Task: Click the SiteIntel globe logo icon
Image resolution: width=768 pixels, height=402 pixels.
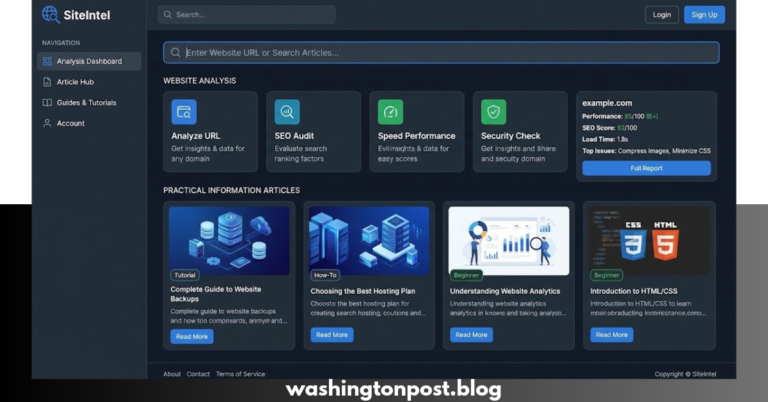Action: point(50,15)
